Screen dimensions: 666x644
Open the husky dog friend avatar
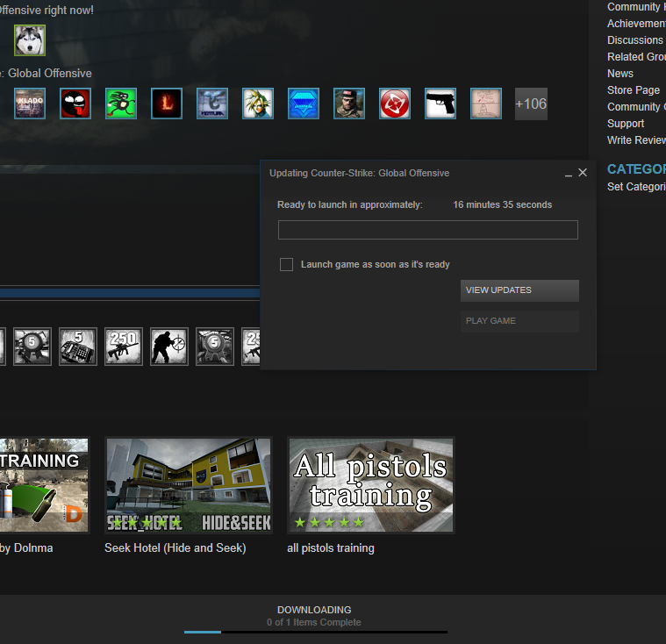point(30,40)
